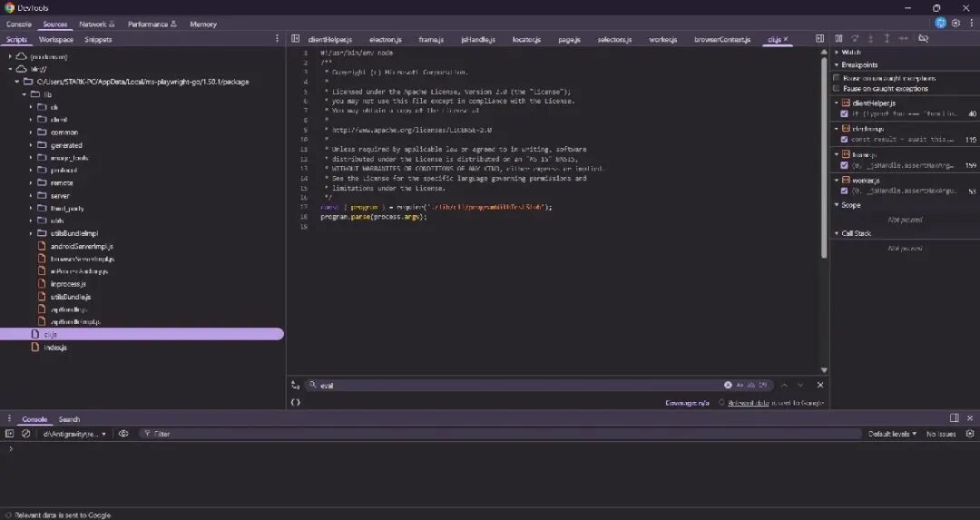The width and height of the screenshot is (980, 520).
Task: Click the Step icon in debugger toolbar
Action: (x=903, y=39)
